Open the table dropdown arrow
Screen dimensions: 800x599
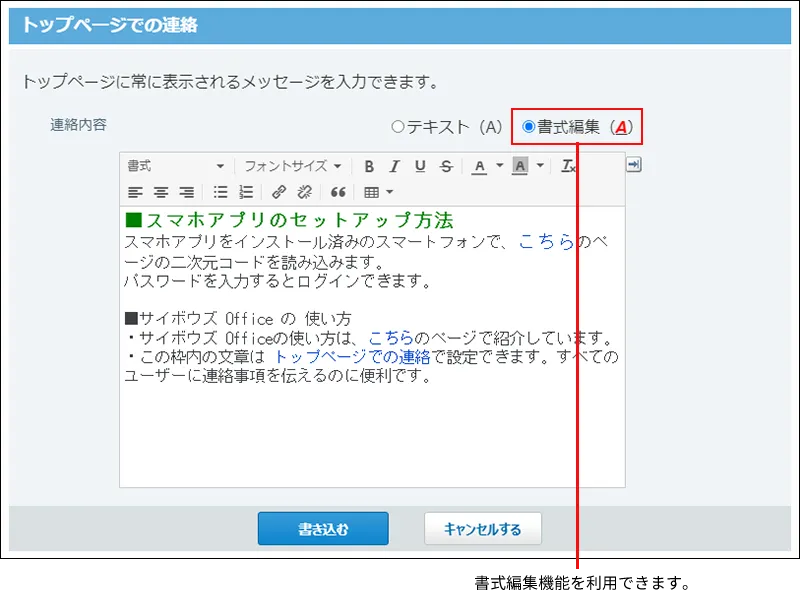[390, 192]
